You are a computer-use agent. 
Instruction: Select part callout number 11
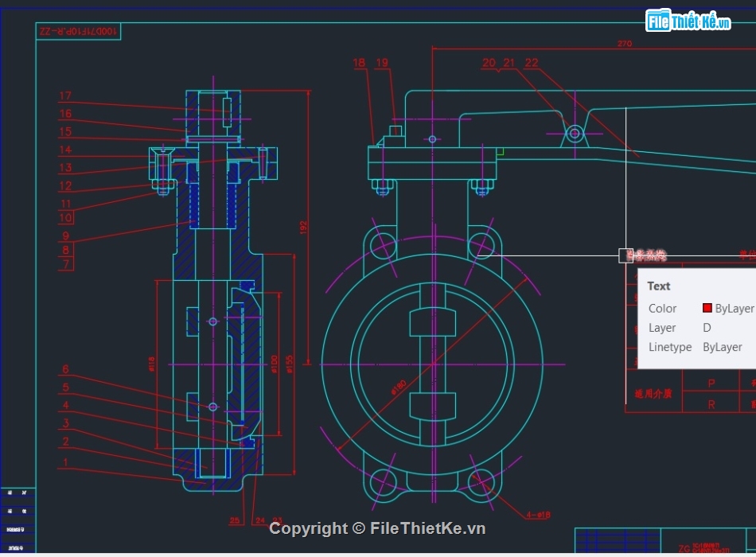(66, 204)
